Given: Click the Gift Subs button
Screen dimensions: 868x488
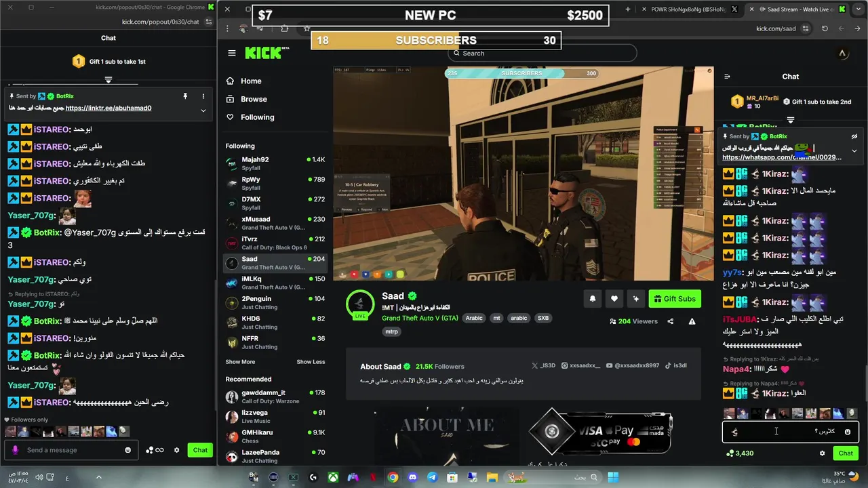Looking at the screenshot, I should click(675, 299).
